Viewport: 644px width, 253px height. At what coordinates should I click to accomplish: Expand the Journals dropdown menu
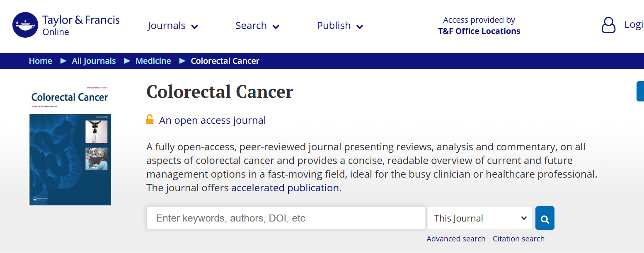click(x=173, y=26)
